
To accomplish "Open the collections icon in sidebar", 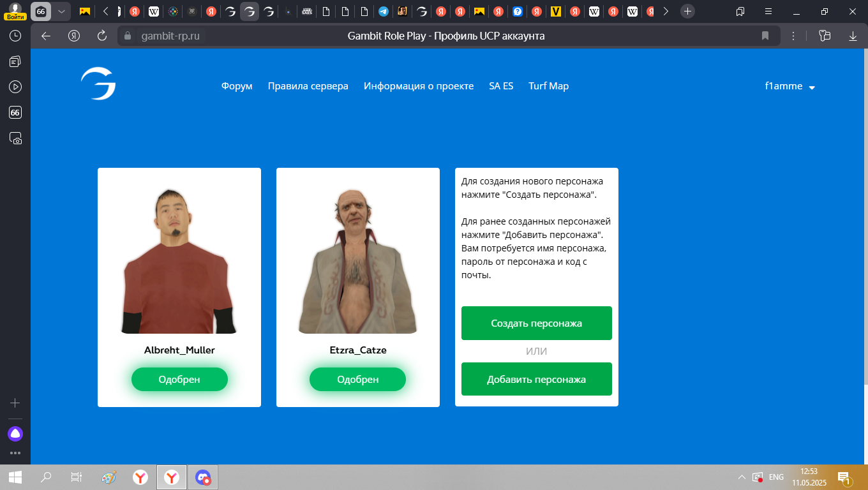I will (15, 61).
